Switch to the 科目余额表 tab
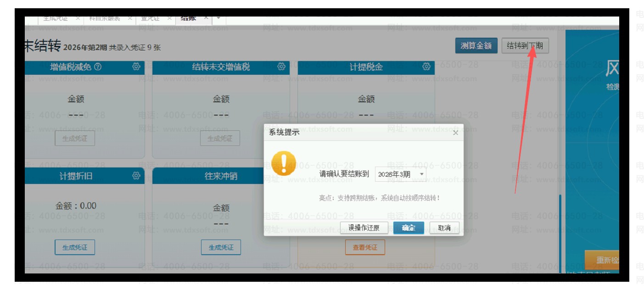Image resolution: width=644 pixels, height=290 pixels. coord(104,18)
